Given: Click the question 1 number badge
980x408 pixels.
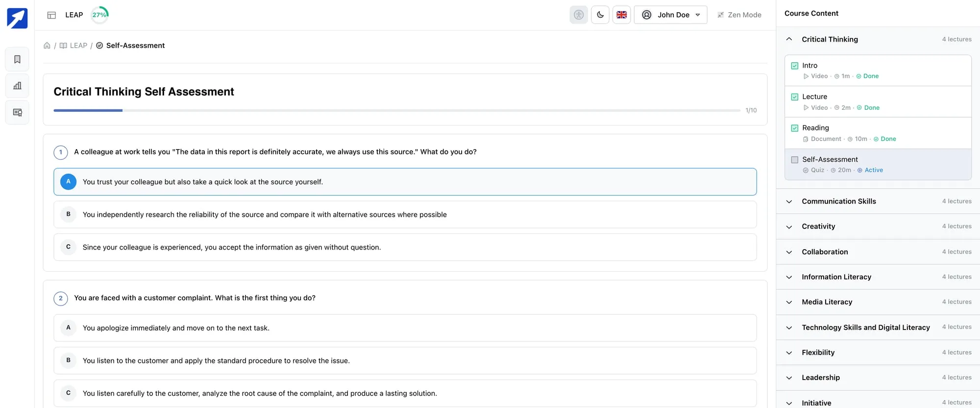Looking at the screenshot, I should (x=61, y=152).
